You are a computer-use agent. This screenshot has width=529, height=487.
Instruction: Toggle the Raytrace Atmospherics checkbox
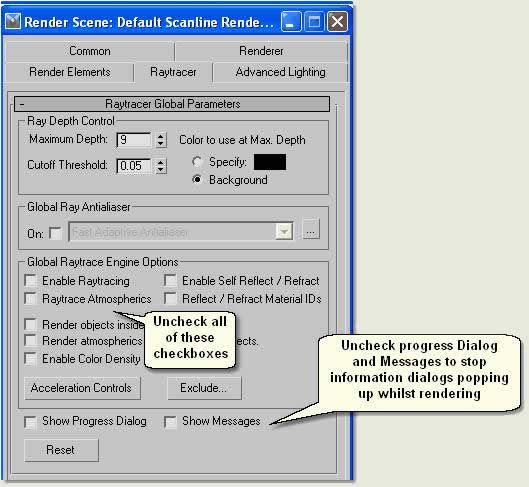click(30, 299)
